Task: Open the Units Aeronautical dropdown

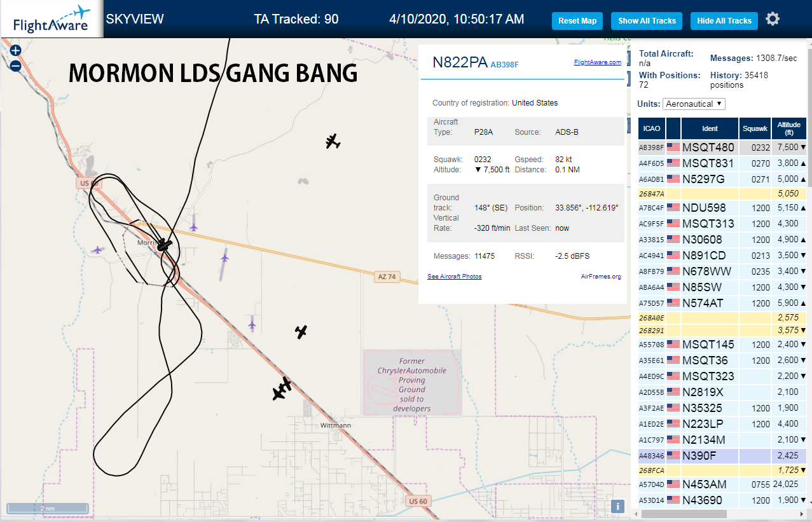Action: pyautogui.click(x=694, y=104)
